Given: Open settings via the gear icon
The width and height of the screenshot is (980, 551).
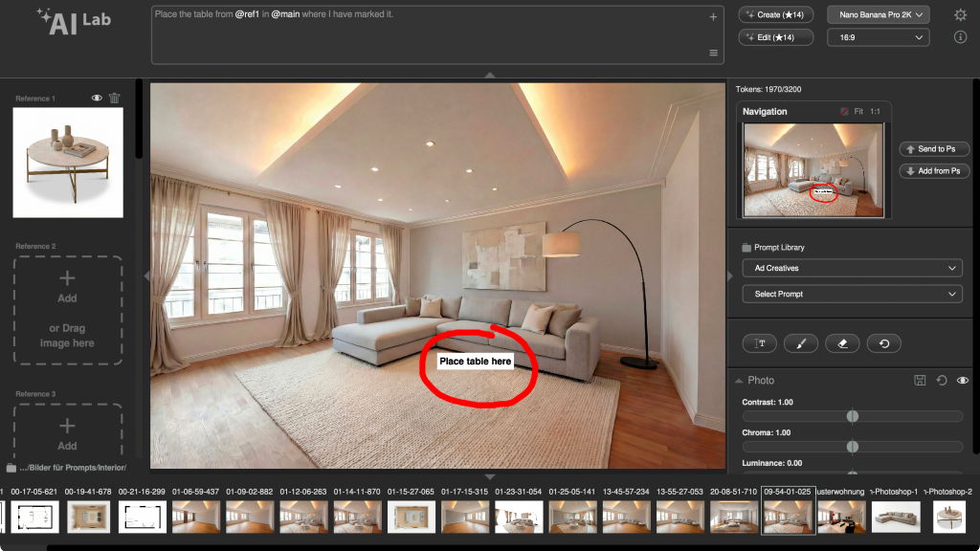Looking at the screenshot, I should pyautogui.click(x=960, y=15).
